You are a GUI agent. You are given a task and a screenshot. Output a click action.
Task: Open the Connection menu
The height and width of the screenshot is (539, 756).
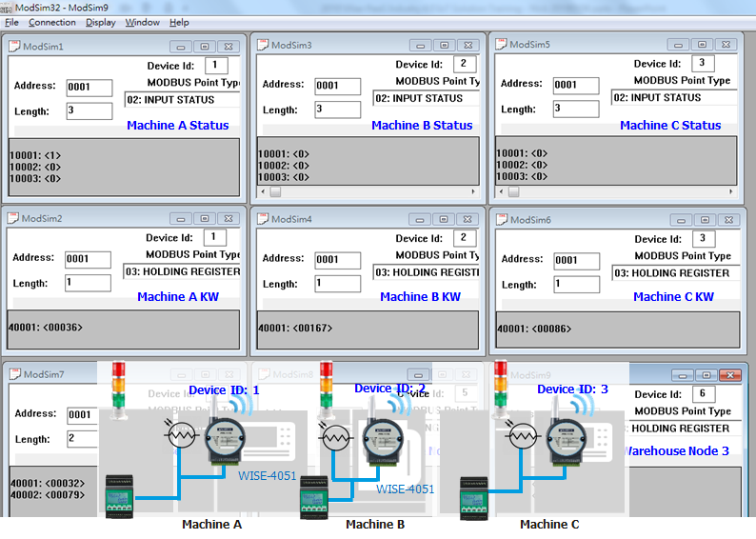52,22
